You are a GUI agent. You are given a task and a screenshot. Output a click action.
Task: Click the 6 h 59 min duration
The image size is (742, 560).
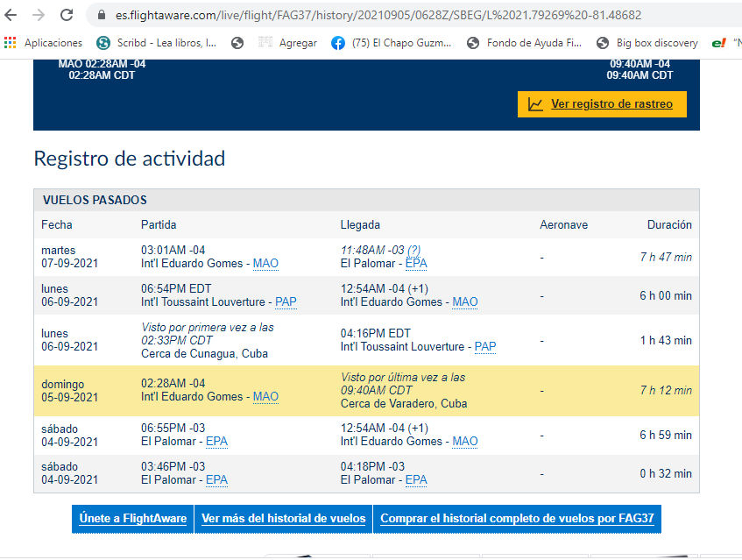[666, 435]
